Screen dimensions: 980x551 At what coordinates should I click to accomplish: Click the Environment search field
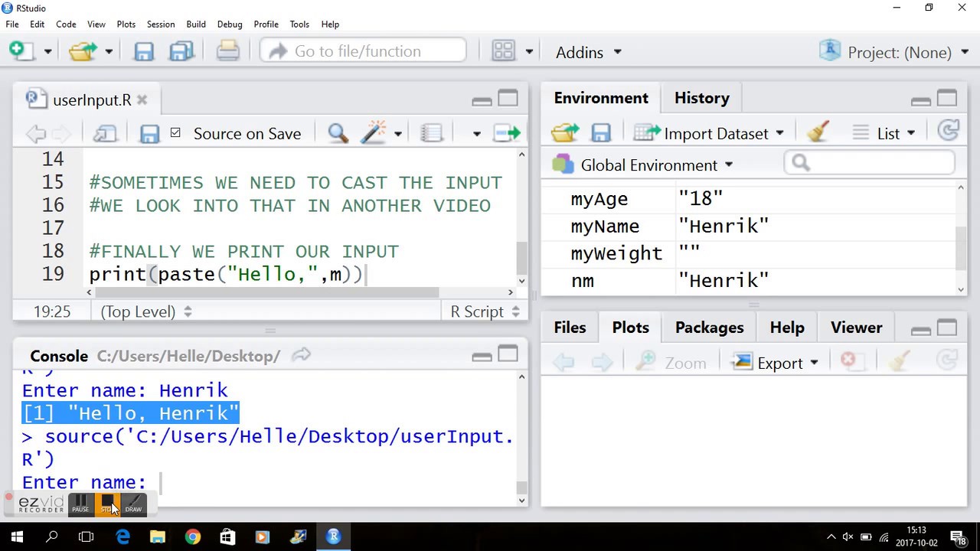click(x=870, y=162)
